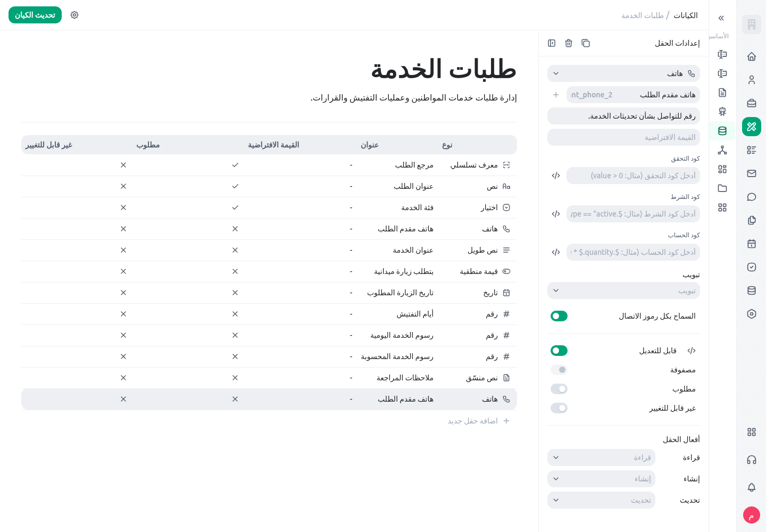Toggle the editable switch
The image size is (766, 532).
click(559, 351)
